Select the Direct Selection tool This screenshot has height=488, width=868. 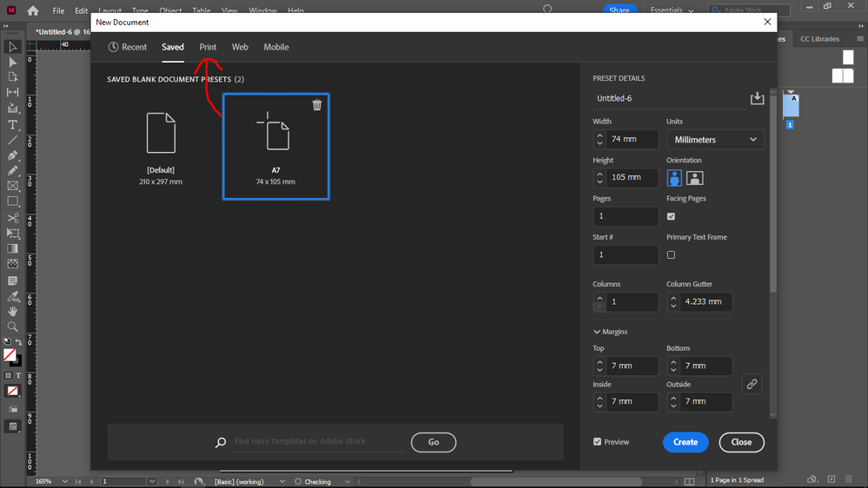point(12,62)
